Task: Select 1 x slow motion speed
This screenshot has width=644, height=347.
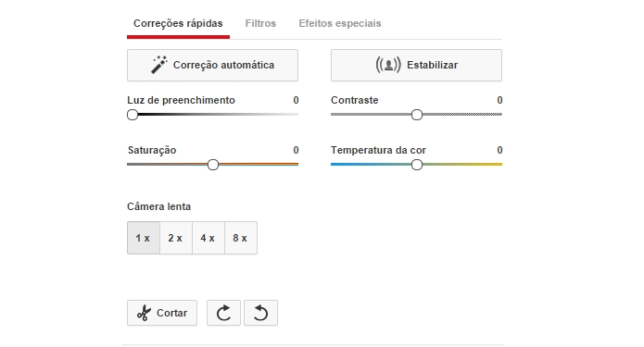Action: tap(144, 238)
